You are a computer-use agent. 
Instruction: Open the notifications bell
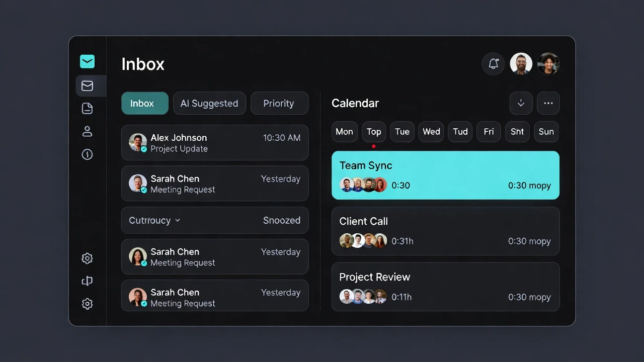click(x=493, y=64)
